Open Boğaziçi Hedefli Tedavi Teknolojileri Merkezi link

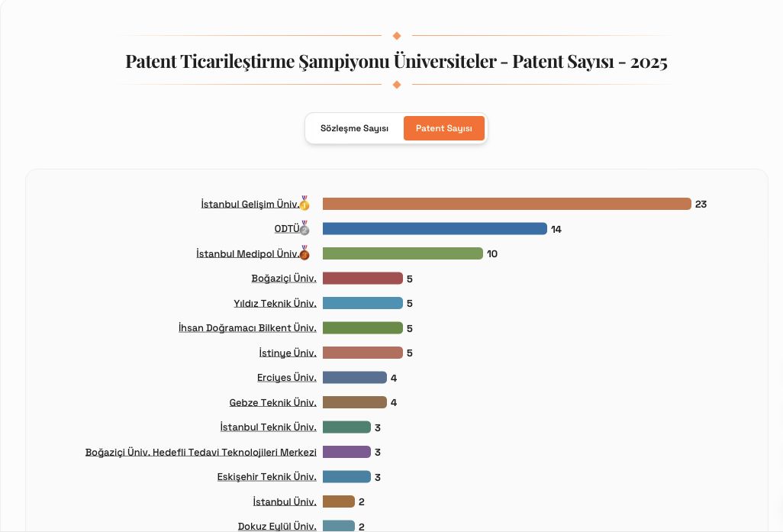[201, 453]
